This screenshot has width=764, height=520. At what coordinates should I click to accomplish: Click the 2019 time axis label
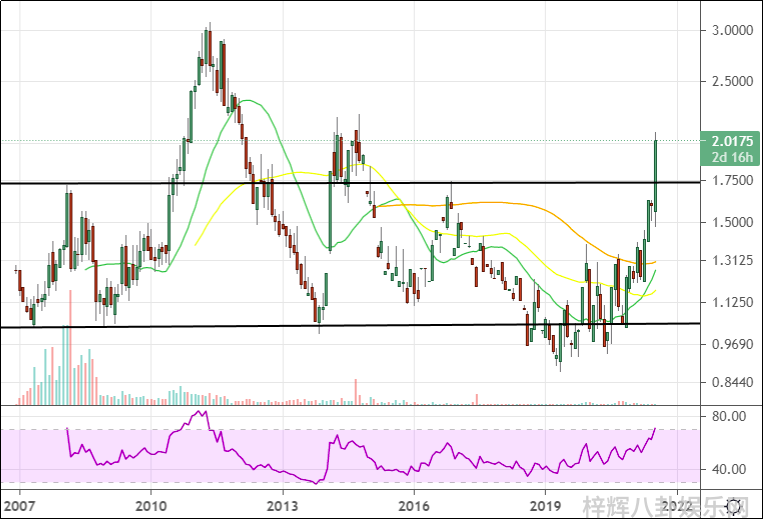coord(545,506)
